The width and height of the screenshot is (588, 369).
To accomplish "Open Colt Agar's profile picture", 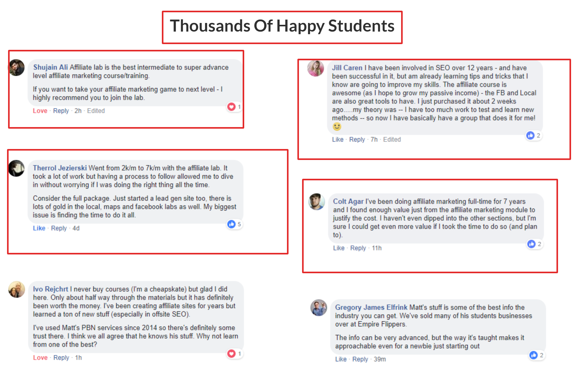I will [x=317, y=202].
